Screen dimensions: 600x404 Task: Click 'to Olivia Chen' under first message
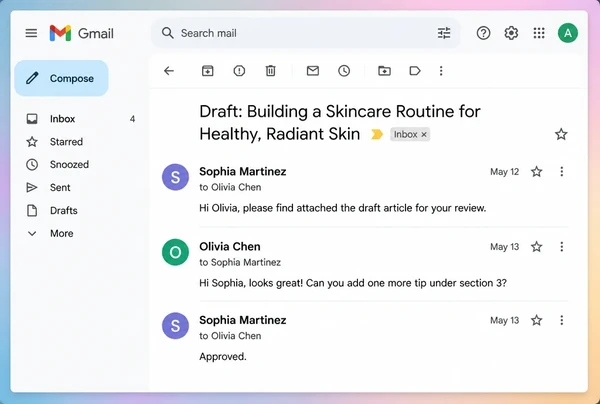230,187
